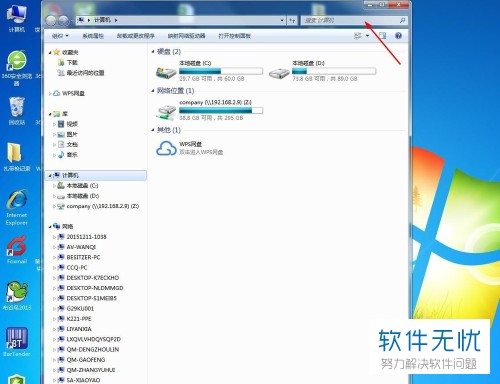
Task: Click the search box labeled 搜索 计算机
Action: 354,20
